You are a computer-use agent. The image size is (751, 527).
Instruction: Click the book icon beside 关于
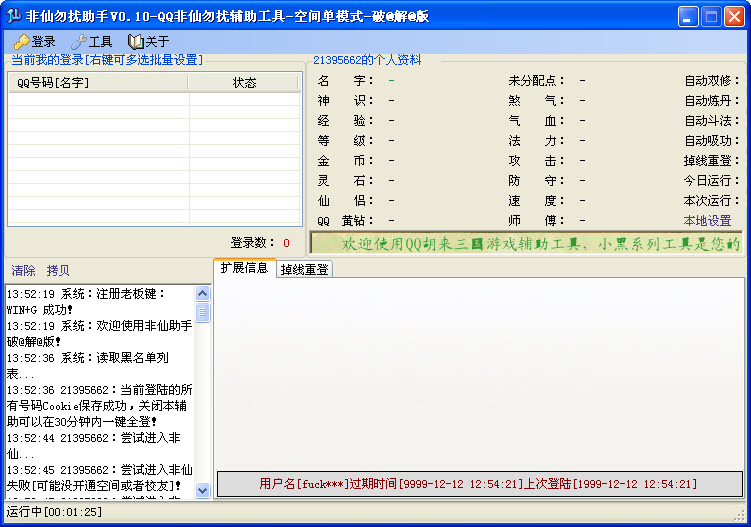tap(135, 42)
